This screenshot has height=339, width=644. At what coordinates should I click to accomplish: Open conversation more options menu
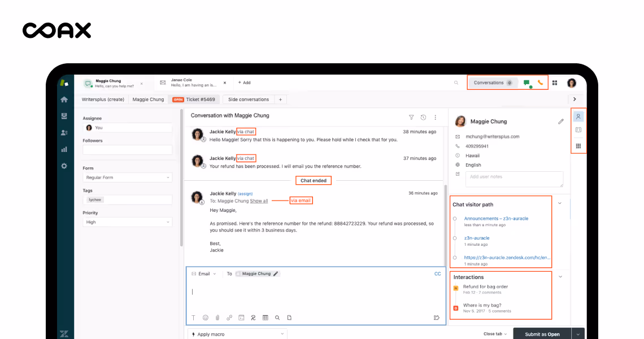pos(436,118)
